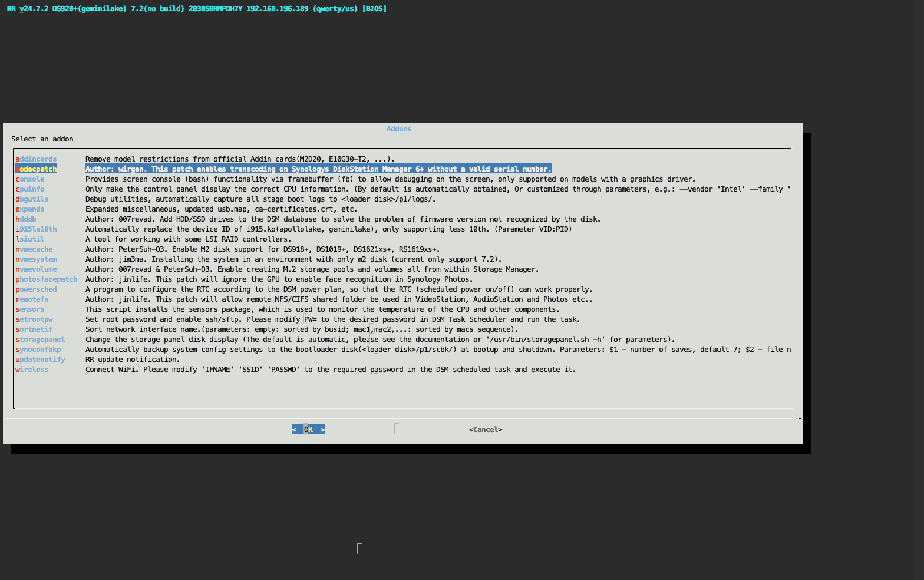Screen dimensions: 924x580
Task: Select the nvmevolume addon
Action: tap(36, 269)
